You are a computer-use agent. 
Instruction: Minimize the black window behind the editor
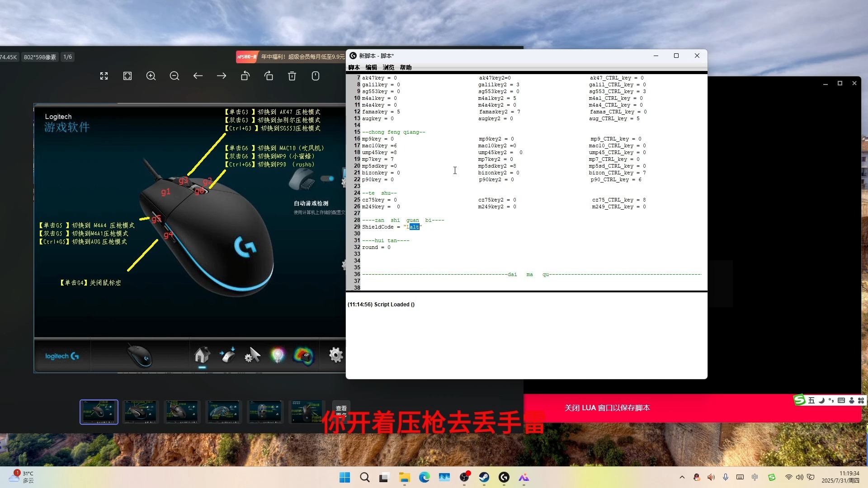[x=826, y=84]
